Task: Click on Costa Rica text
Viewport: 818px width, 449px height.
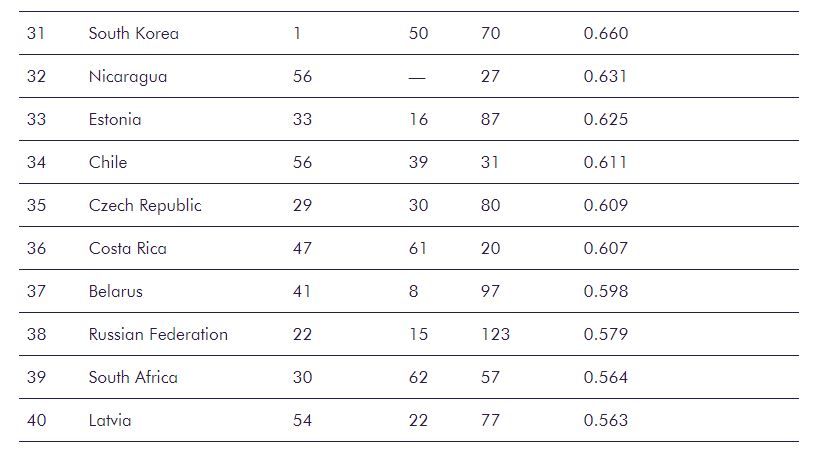Action: [x=128, y=248]
